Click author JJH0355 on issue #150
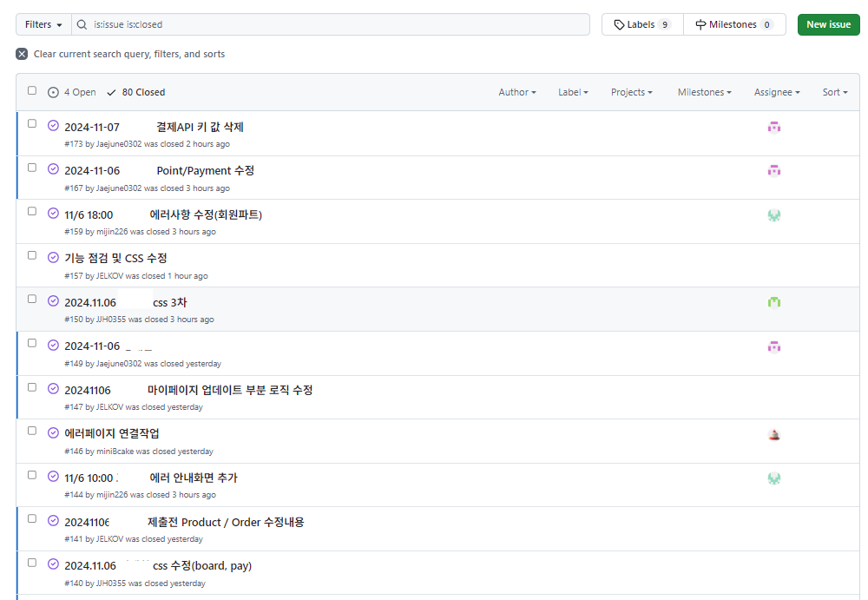This screenshot has width=868, height=600. [x=111, y=320]
